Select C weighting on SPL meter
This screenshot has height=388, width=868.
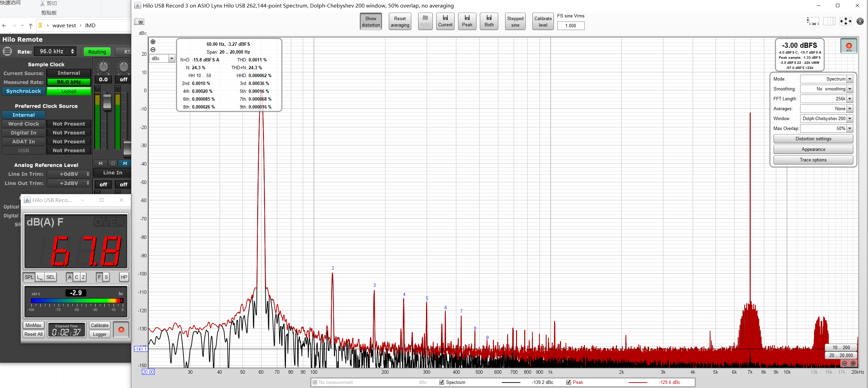click(x=76, y=277)
